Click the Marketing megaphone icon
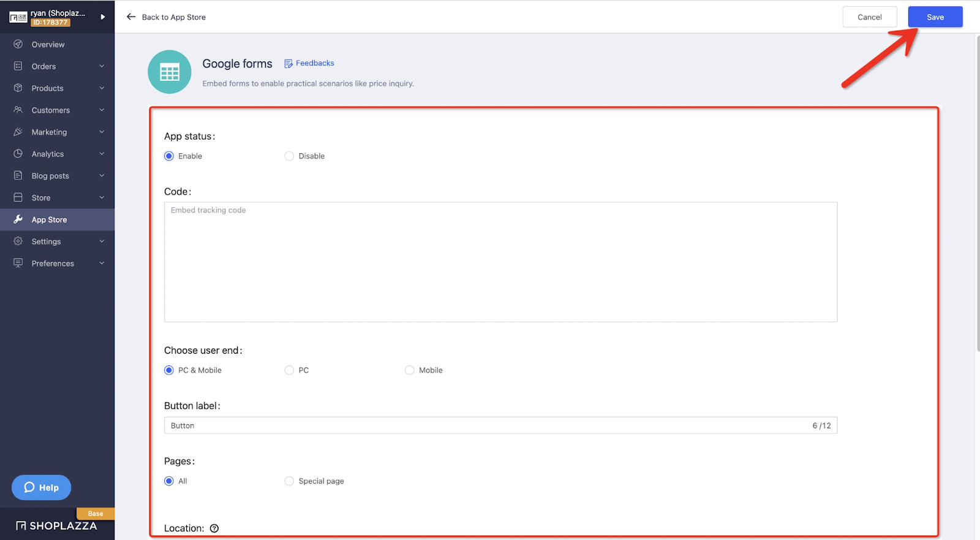This screenshot has width=980, height=540. (18, 132)
